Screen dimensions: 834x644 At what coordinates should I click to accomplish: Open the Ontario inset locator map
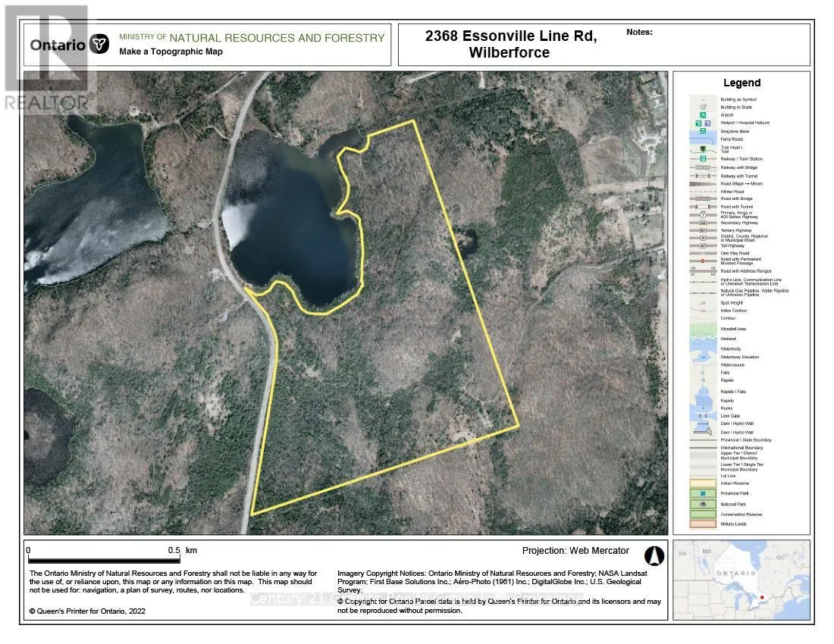[x=741, y=580]
